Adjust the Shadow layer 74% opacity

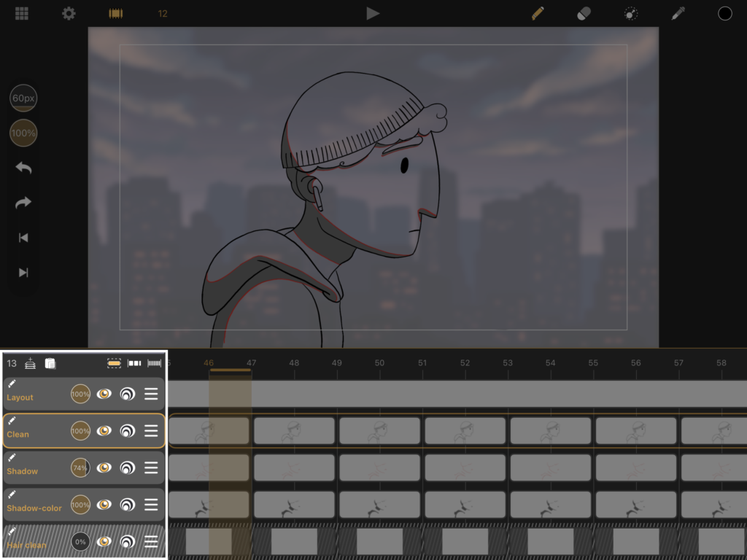point(80,467)
